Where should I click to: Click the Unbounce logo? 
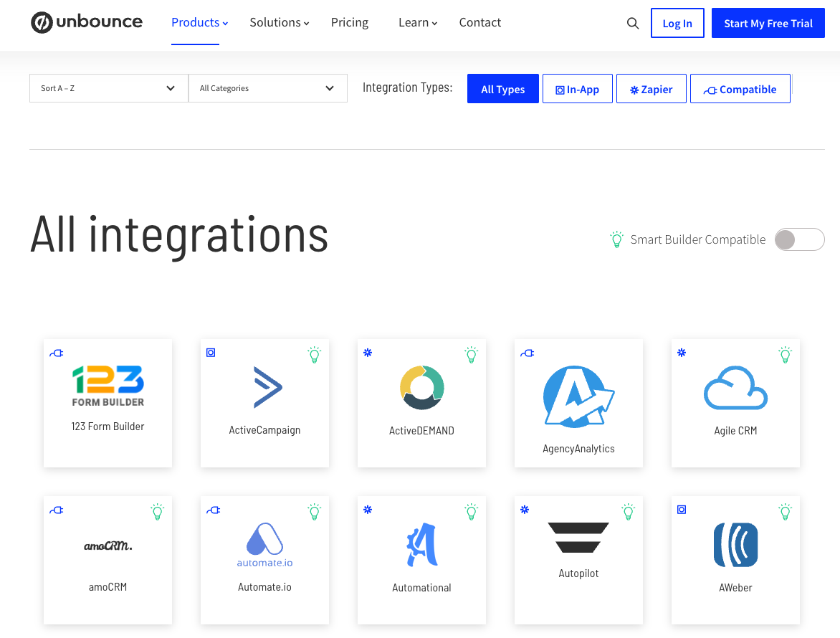[87, 22]
